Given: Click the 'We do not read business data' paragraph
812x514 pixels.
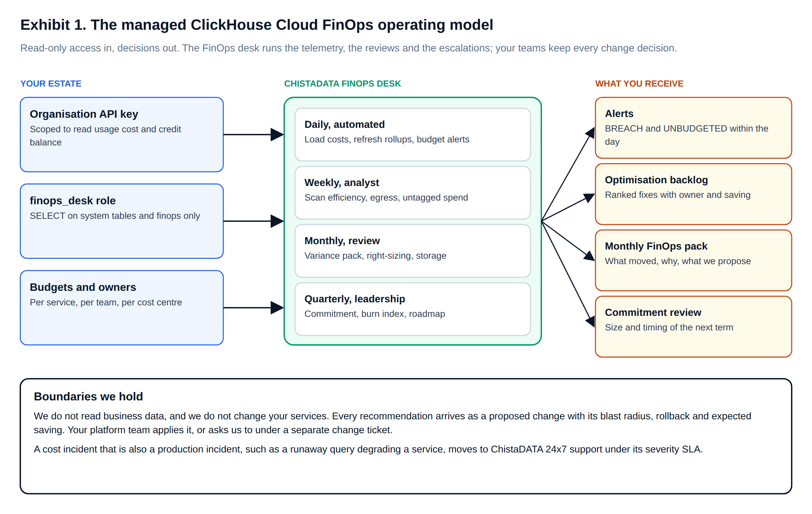Looking at the screenshot, I should [392, 423].
